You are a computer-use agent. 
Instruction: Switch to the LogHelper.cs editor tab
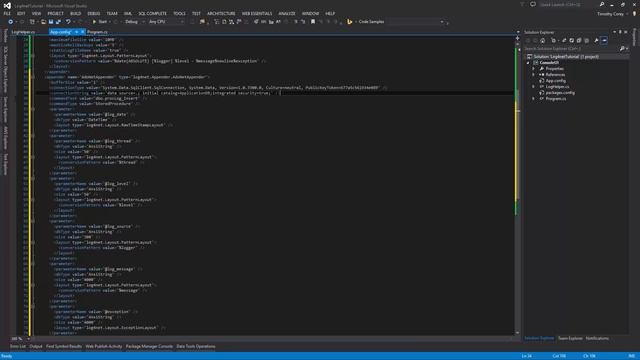coord(23,32)
